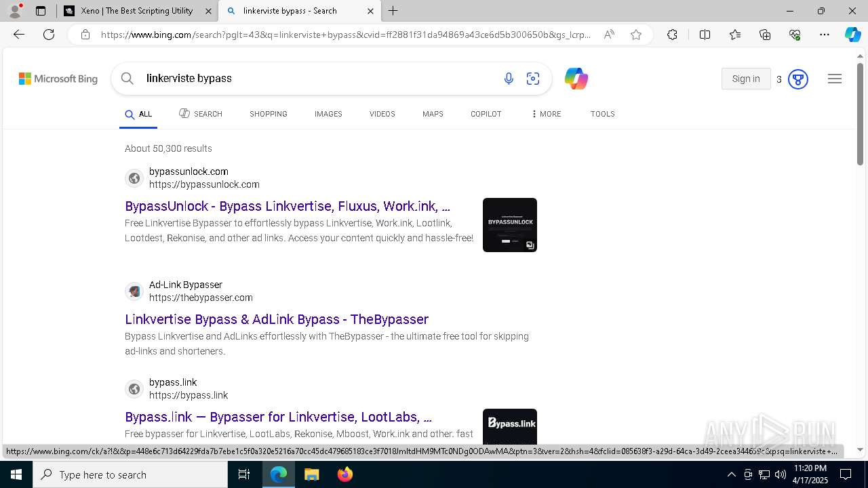Click the https://thebypasser.com URL
The height and width of the screenshot is (488, 868).
click(201, 298)
